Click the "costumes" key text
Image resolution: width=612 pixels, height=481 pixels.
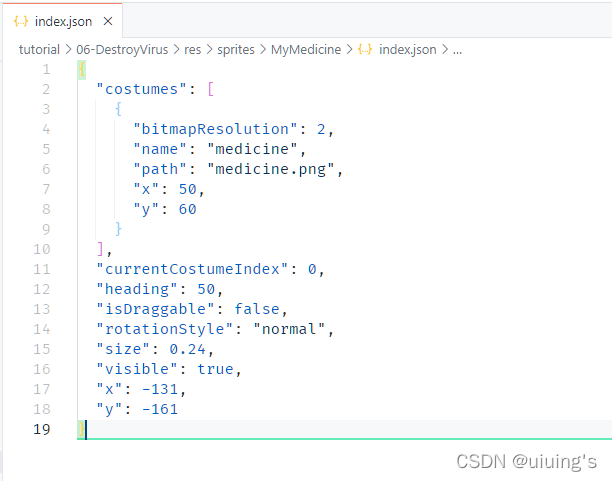coord(141,89)
